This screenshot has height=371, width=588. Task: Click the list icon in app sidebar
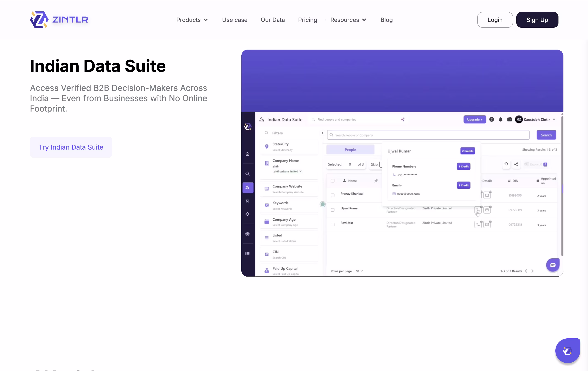247,253
